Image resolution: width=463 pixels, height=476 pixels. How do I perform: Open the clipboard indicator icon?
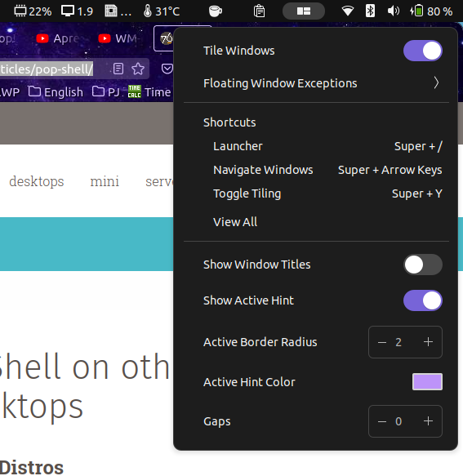pyautogui.click(x=259, y=11)
